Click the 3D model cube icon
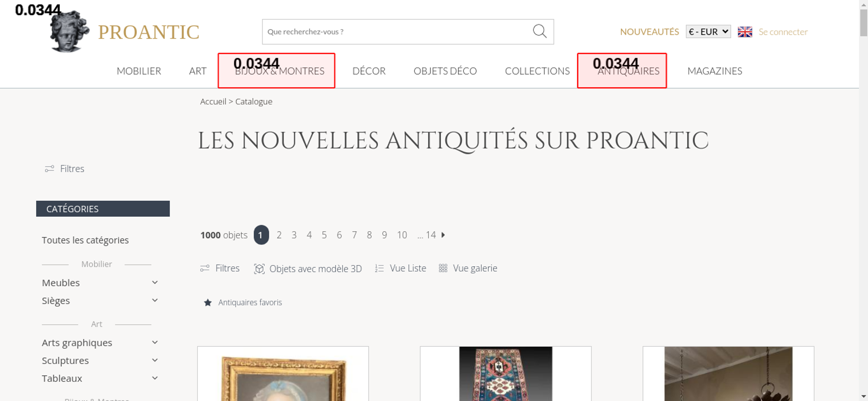This screenshot has width=868, height=401. coord(259,268)
